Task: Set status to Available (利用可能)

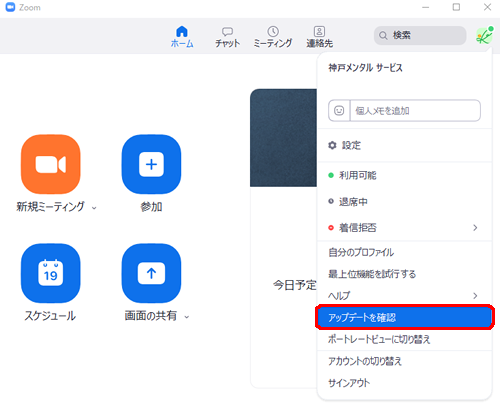Action: [404, 175]
